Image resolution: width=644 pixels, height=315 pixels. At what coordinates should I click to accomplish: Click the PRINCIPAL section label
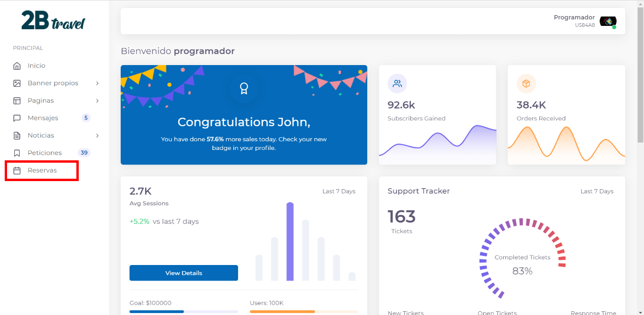pos(28,48)
